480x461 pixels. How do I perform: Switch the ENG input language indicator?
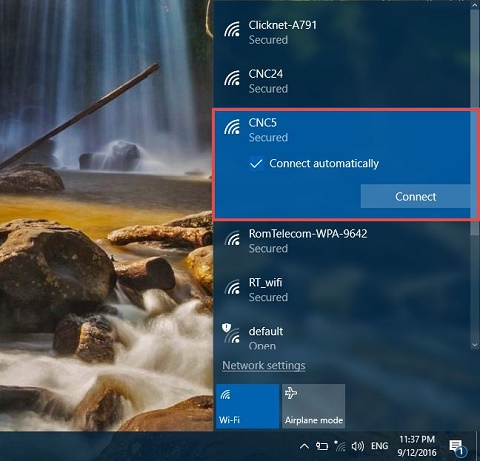pyautogui.click(x=379, y=446)
